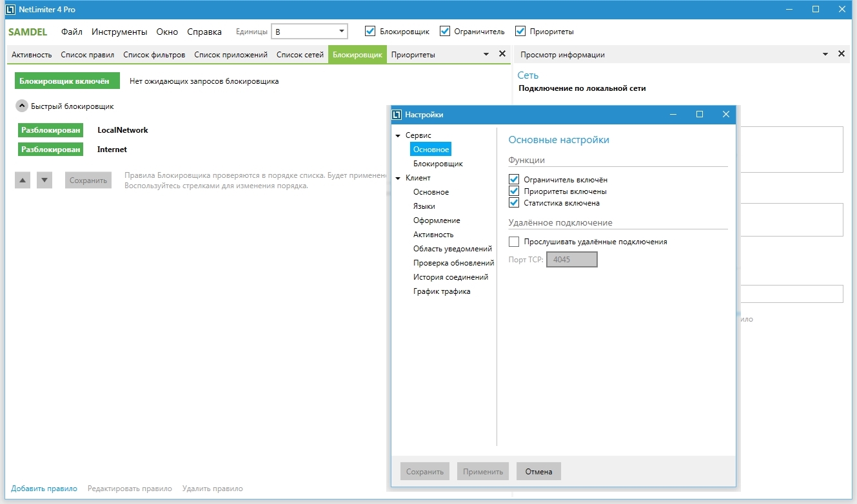Click Удалить правило link
The image size is (857, 504).
(x=212, y=489)
